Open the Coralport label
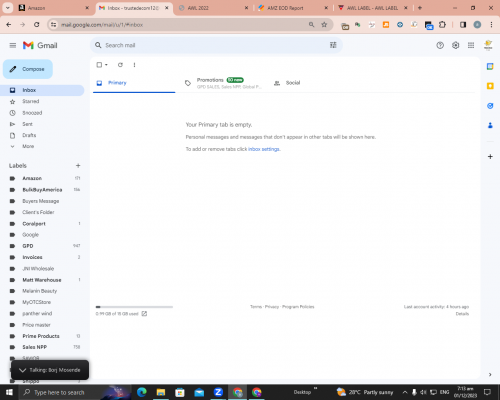This screenshot has height=400, width=500. click(x=42, y=224)
